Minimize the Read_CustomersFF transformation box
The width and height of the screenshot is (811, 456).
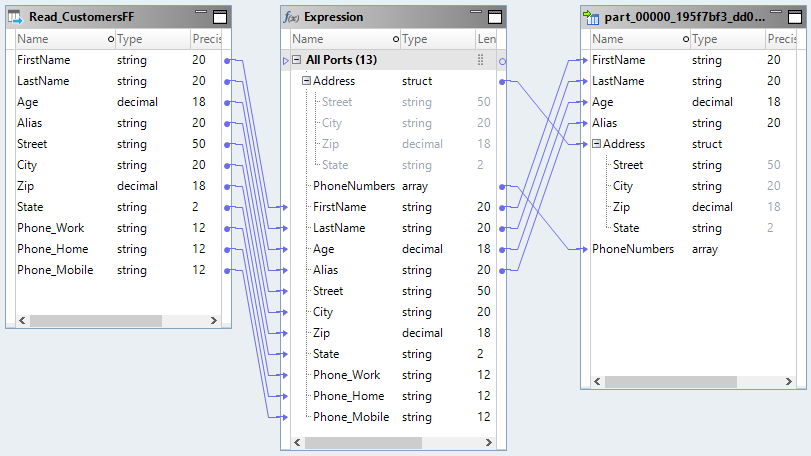coord(200,15)
